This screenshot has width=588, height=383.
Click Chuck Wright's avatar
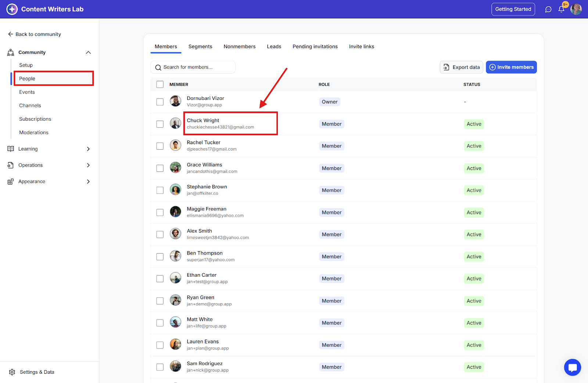[x=176, y=123]
